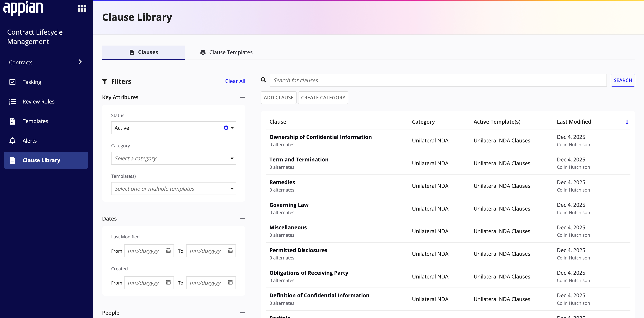
Task: Toggle Last Modified sort arrow
Action: [x=627, y=122]
